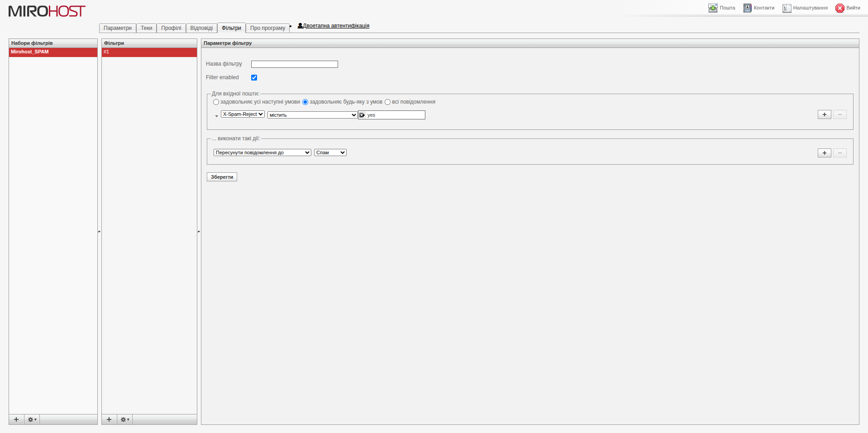Switch to the Про програму tab
The width and height of the screenshot is (868, 433).
(x=267, y=28)
